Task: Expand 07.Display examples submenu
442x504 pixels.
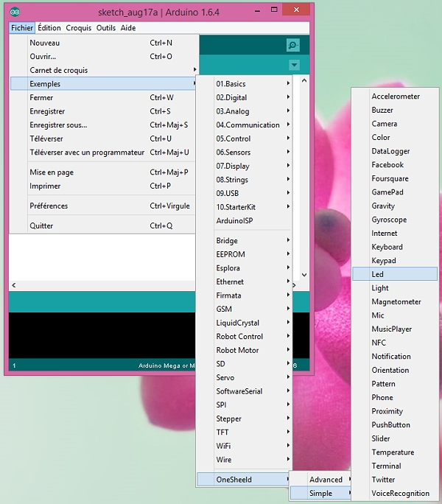Action: pos(245,167)
